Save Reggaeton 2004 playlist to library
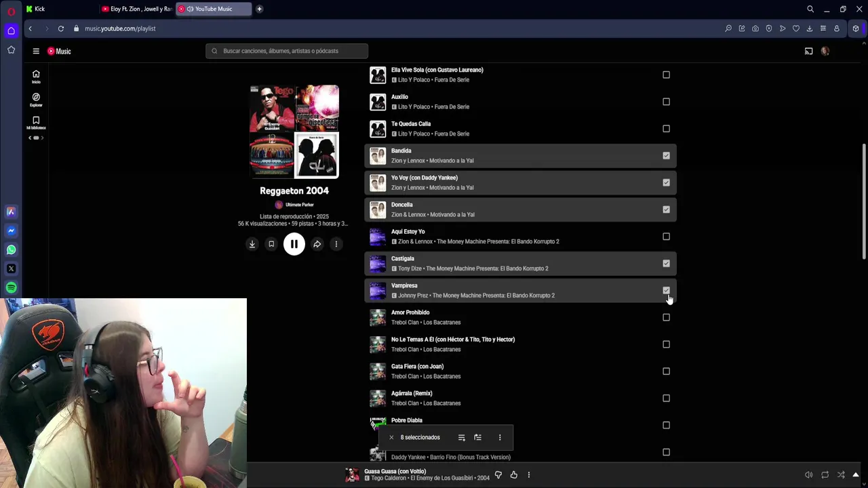Screen dimensions: 868x488 coord(271,244)
